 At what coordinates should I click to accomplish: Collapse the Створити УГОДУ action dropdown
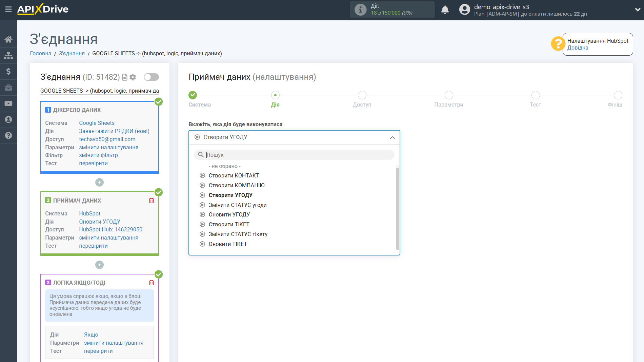tap(392, 137)
